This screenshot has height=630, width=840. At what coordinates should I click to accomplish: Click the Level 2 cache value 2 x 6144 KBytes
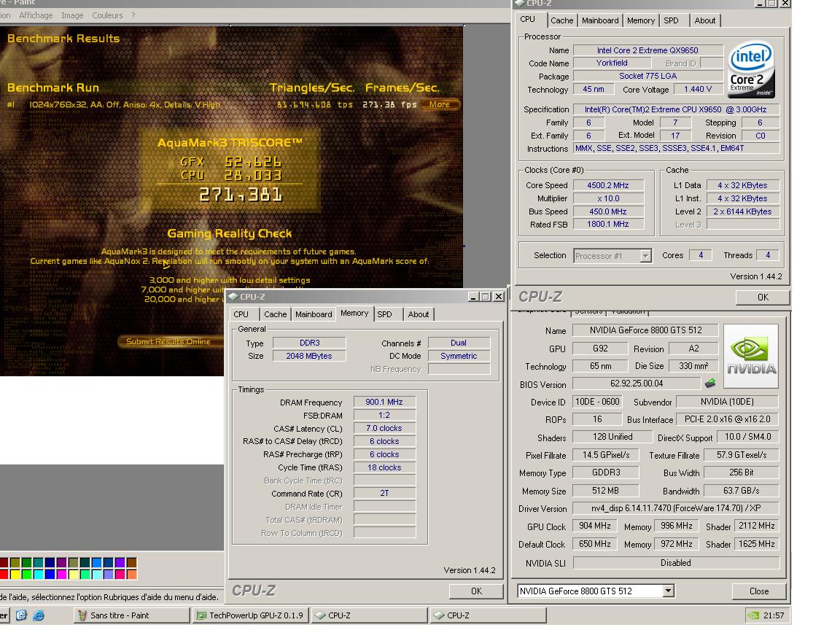pyautogui.click(x=742, y=211)
